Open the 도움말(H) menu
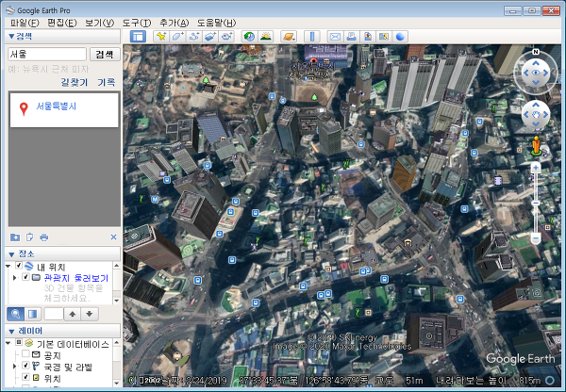 [x=216, y=23]
